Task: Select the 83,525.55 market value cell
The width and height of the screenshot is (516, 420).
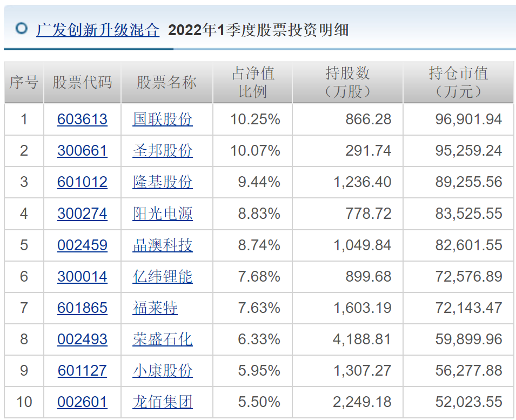Action: coord(458,214)
